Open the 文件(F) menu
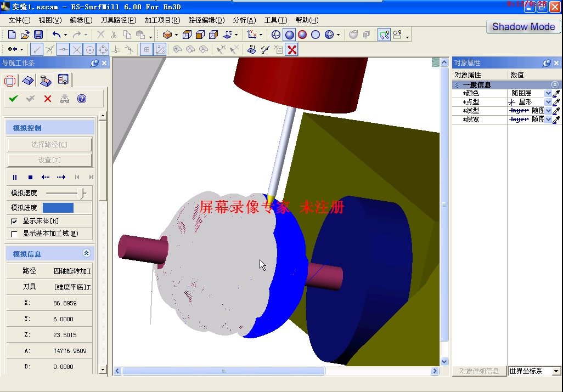Image resolution: width=563 pixels, height=392 pixels. pos(19,20)
